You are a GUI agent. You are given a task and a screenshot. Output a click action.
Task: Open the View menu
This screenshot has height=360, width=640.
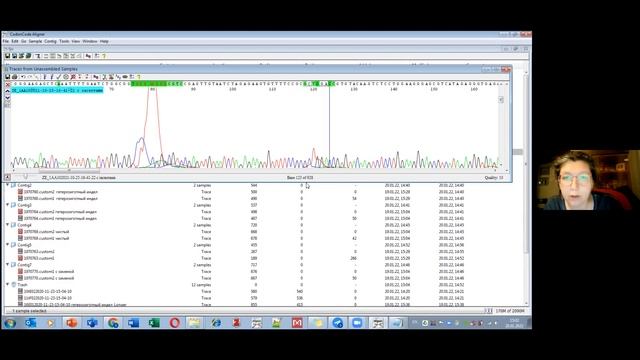click(x=76, y=42)
